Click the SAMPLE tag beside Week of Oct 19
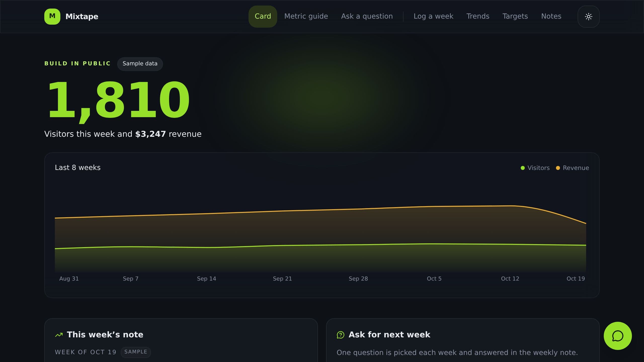Image resolution: width=644 pixels, height=362 pixels. [x=136, y=352]
